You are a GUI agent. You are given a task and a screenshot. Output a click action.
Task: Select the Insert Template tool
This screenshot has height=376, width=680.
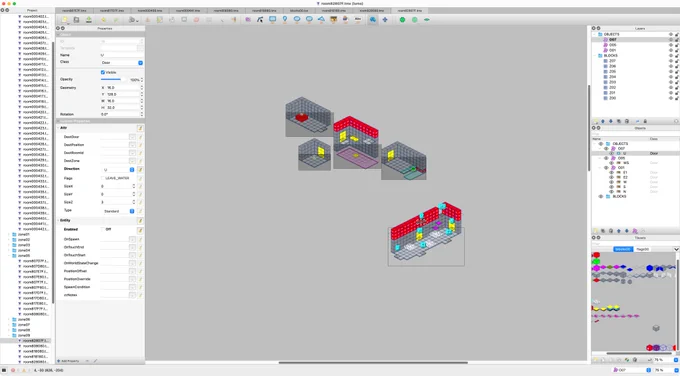346,20
